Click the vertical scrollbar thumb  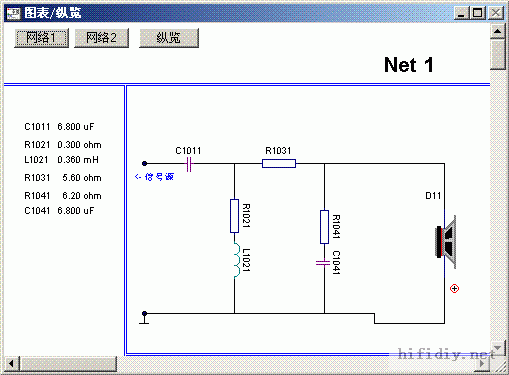pos(497,54)
